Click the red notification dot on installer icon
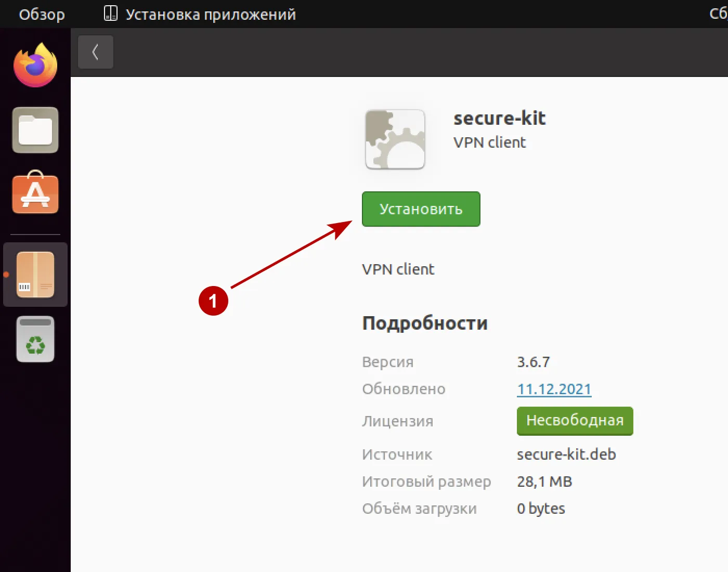Screen dimensions: 728x572 tap(6, 274)
